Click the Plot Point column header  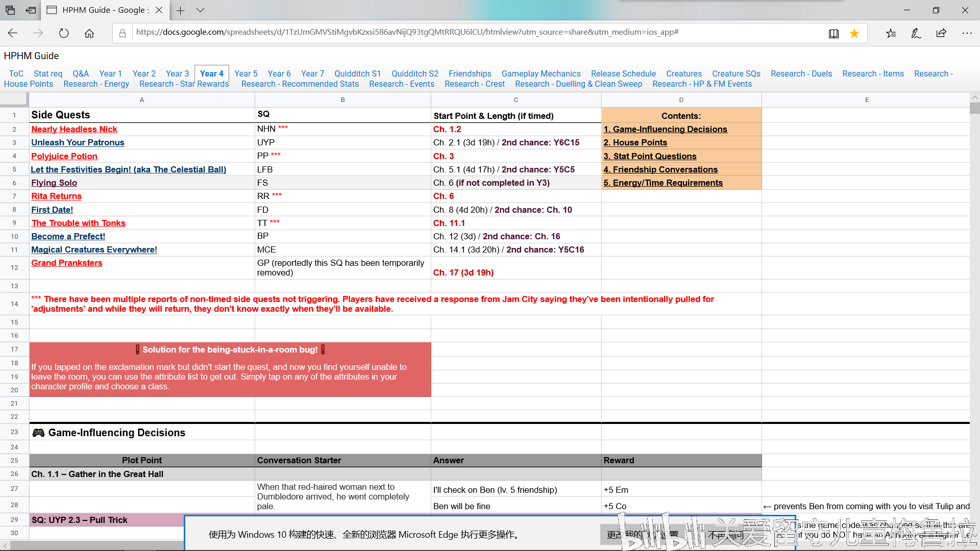(142, 460)
